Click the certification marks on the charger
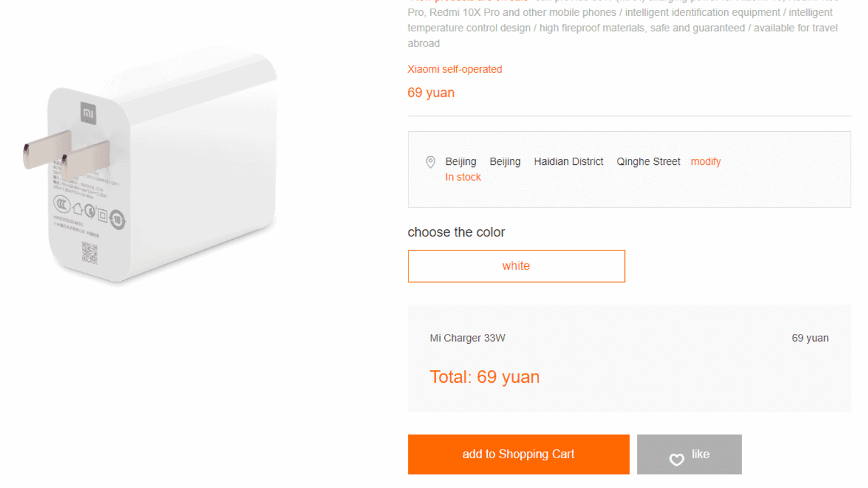The height and width of the screenshot is (488, 868). pyautogui.click(x=90, y=211)
